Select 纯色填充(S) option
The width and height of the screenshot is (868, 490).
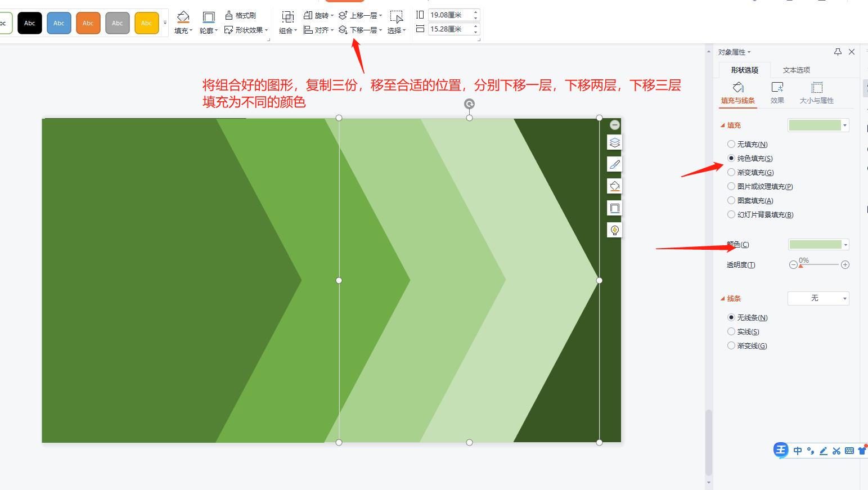pos(750,159)
